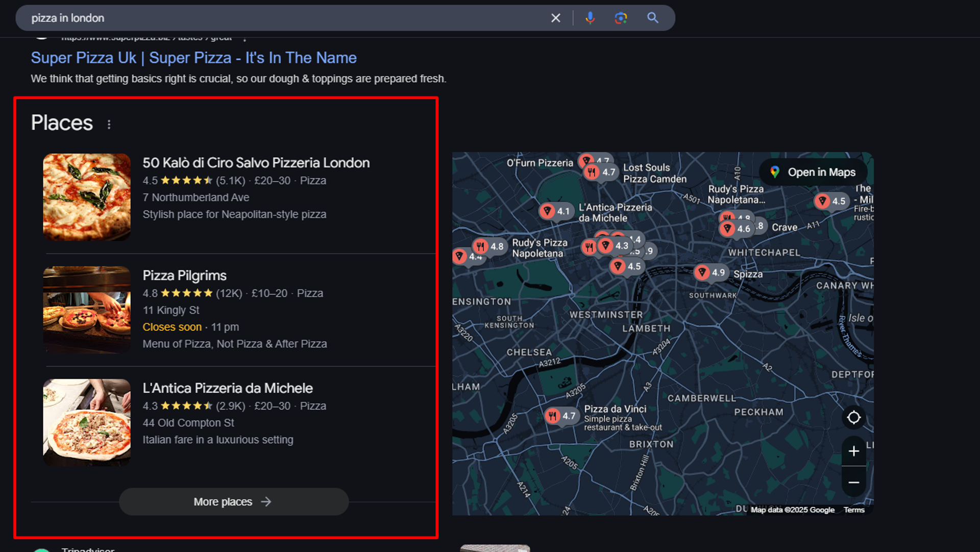Click 'Italian fare in a luxurious setting' description
The width and height of the screenshot is (980, 552).
pyautogui.click(x=218, y=440)
